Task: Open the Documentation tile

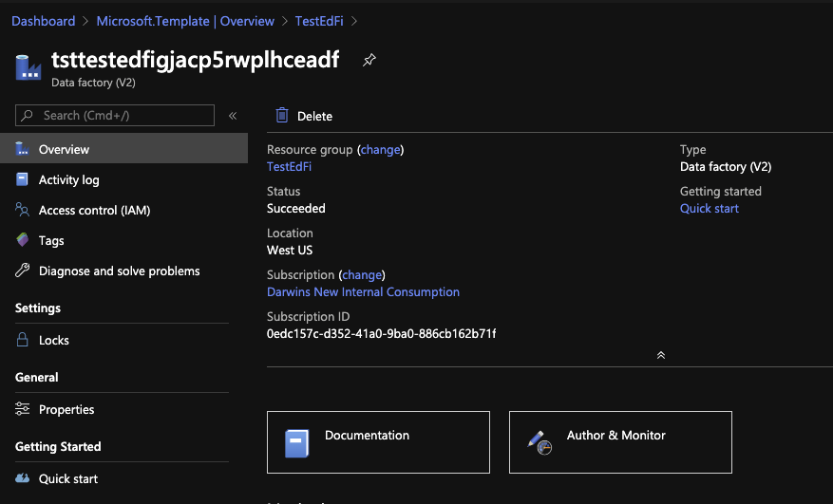Action: tap(378, 442)
